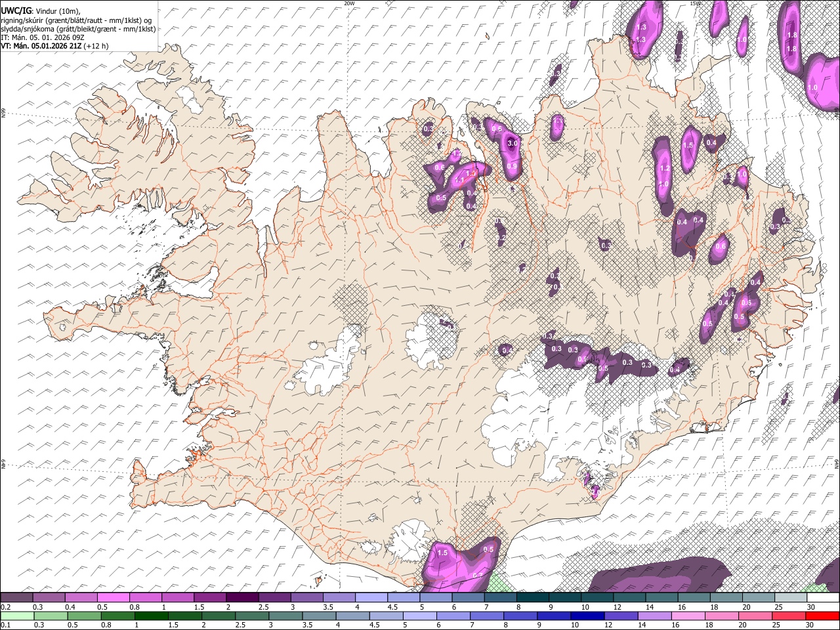Click the pale green 0.1 swatch in lower legend row
This screenshot has height=630, width=840.
[17, 616]
